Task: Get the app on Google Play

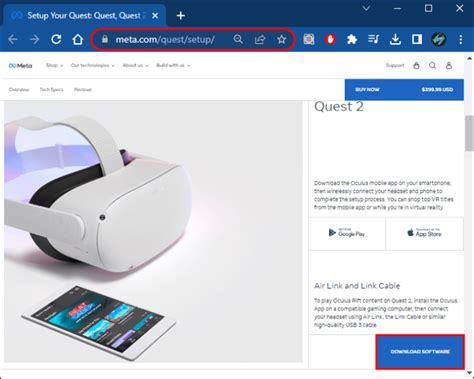Action: (347, 233)
